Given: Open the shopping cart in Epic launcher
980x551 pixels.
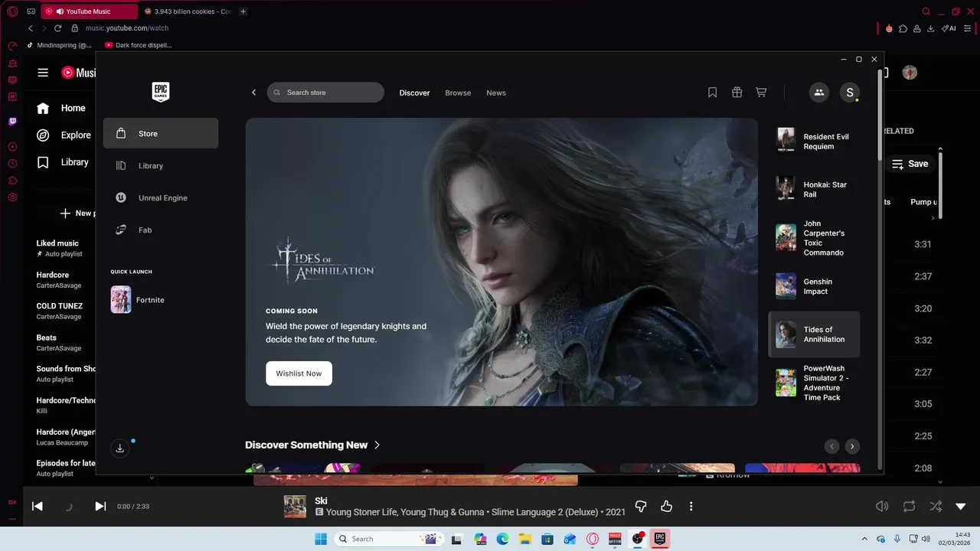Looking at the screenshot, I should point(761,93).
